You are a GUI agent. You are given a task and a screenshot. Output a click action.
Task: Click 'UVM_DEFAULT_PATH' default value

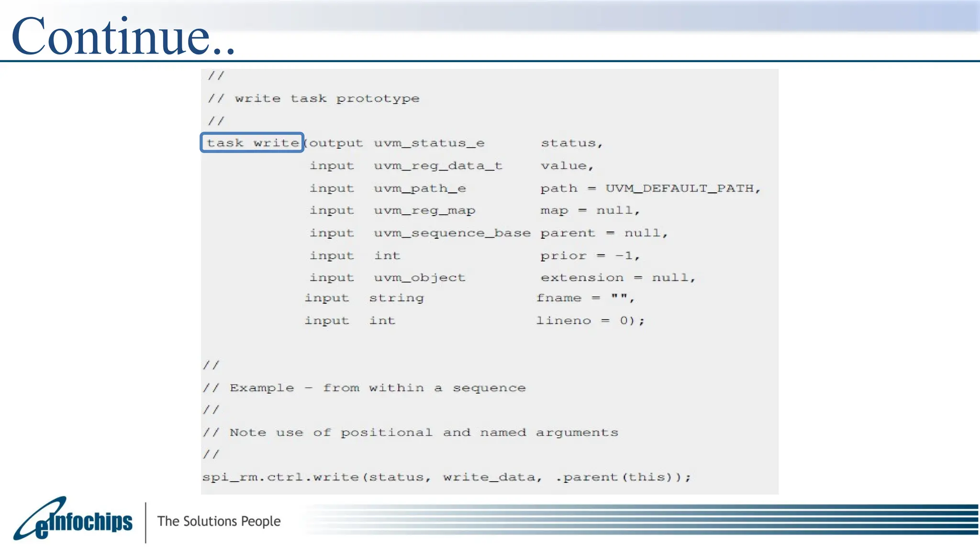coord(679,188)
